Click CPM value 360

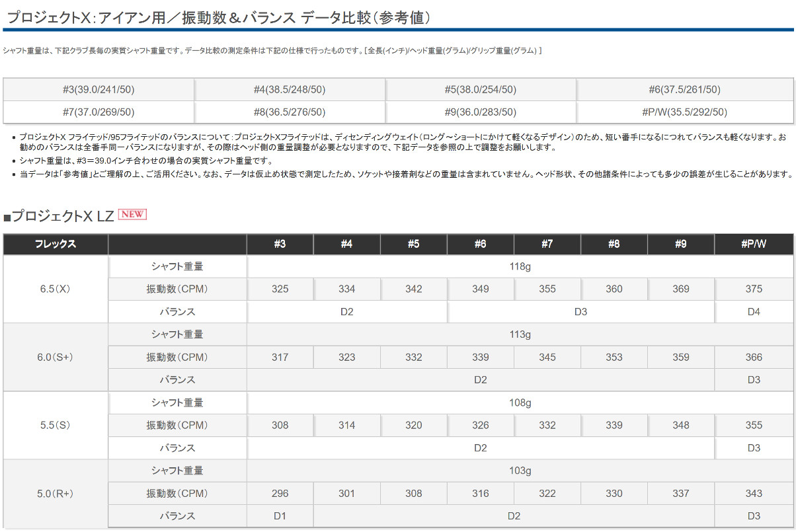pyautogui.click(x=614, y=289)
